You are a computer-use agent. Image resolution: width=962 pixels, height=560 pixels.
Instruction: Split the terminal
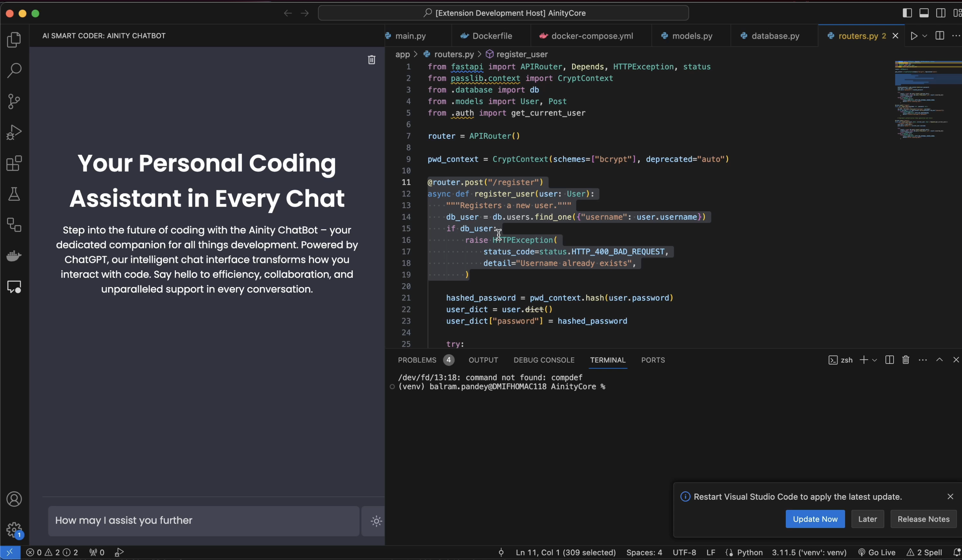(x=889, y=360)
